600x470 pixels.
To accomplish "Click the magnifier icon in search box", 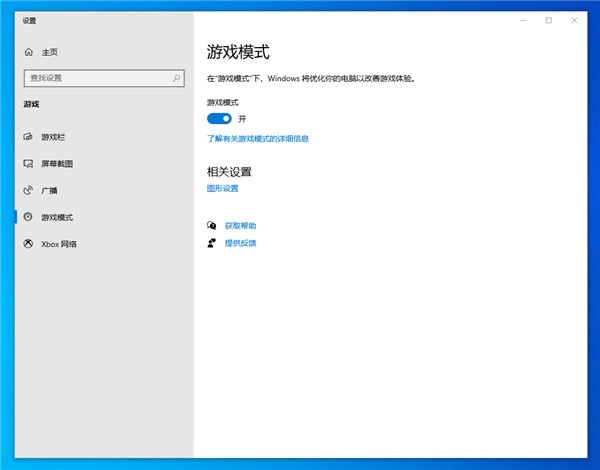I will (x=176, y=78).
